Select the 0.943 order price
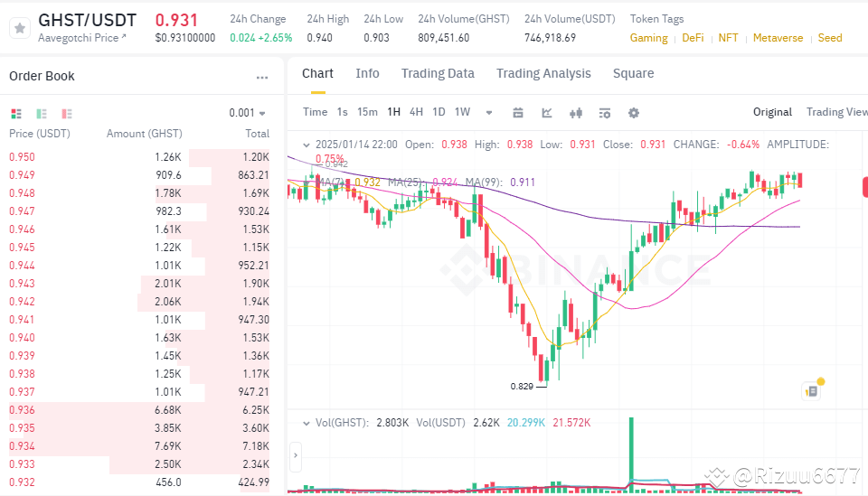 pos(22,284)
